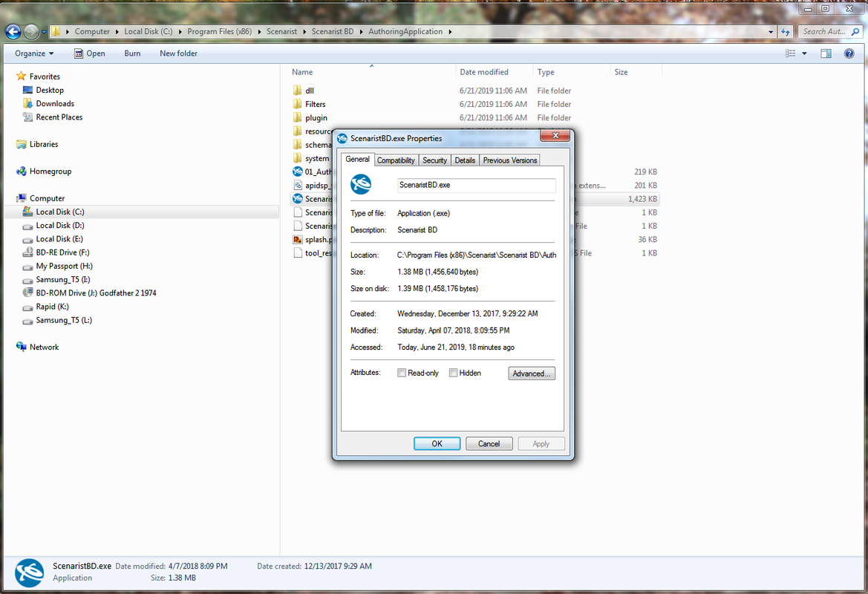Select Local Disk (E:) drive
868x594 pixels.
tap(53, 238)
